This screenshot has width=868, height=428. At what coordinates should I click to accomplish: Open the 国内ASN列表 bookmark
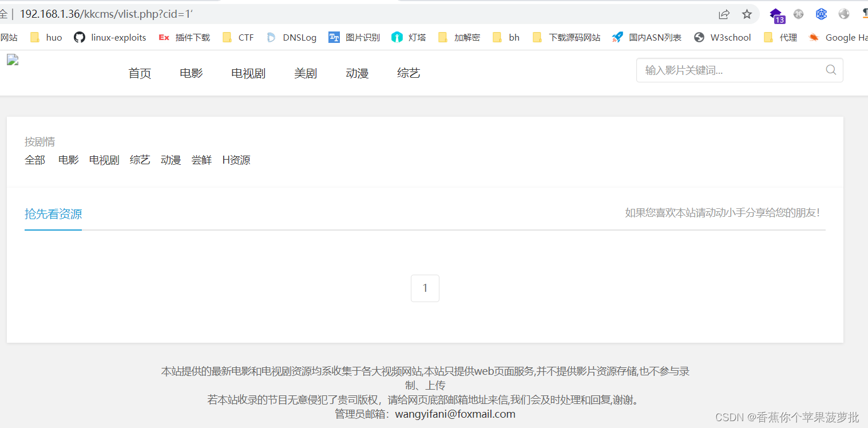point(655,37)
